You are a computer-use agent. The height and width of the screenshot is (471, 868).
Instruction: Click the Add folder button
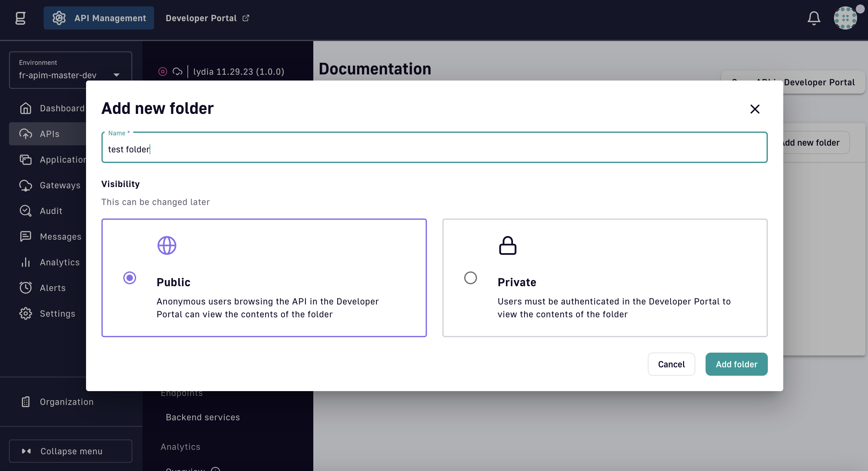[736, 364]
